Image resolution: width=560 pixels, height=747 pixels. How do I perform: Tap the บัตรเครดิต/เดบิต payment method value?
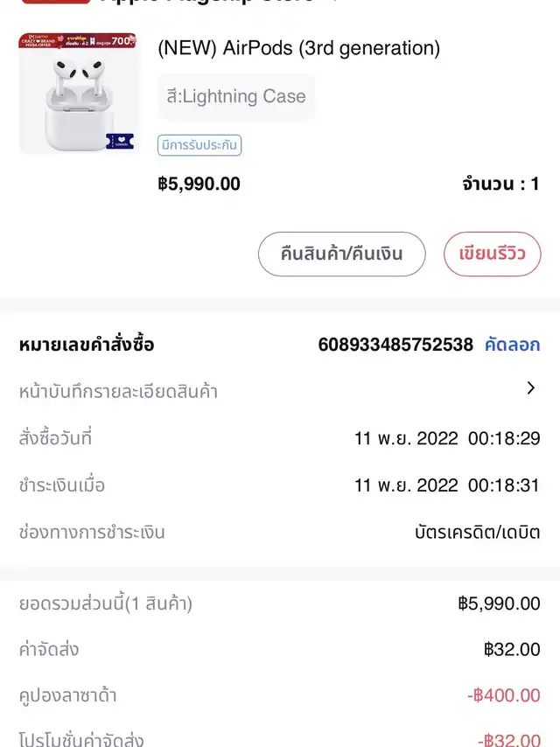[x=477, y=532]
